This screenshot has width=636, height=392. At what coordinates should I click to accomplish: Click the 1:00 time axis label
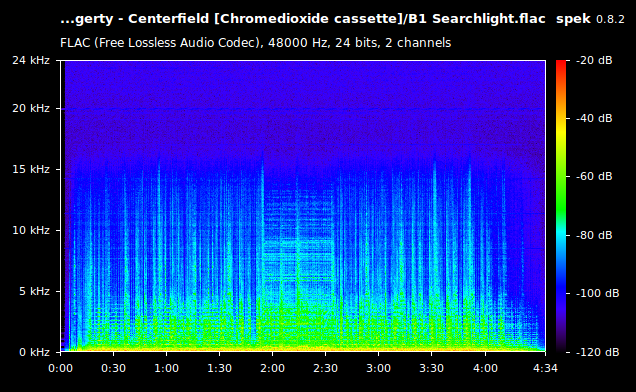pyautogui.click(x=166, y=368)
